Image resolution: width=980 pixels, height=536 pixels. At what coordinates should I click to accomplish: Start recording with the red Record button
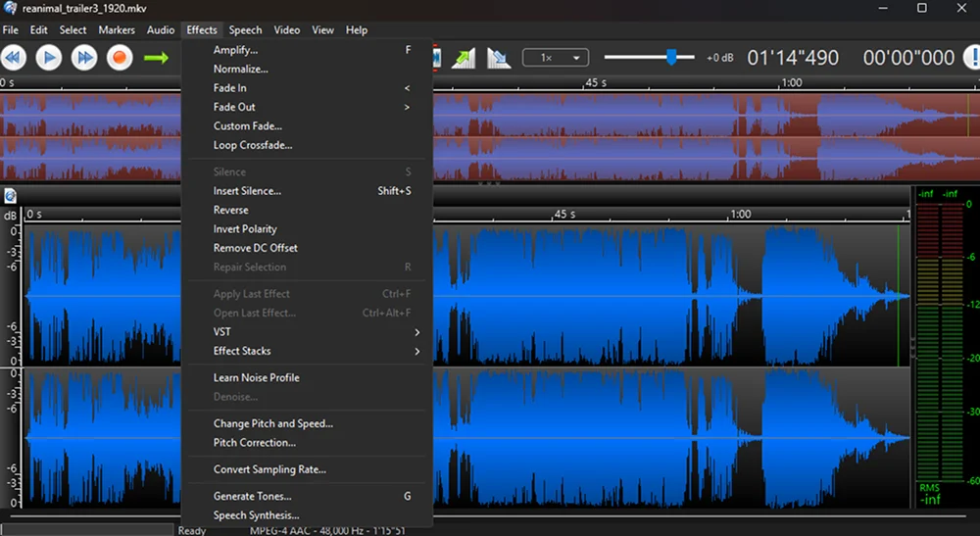[x=120, y=58]
